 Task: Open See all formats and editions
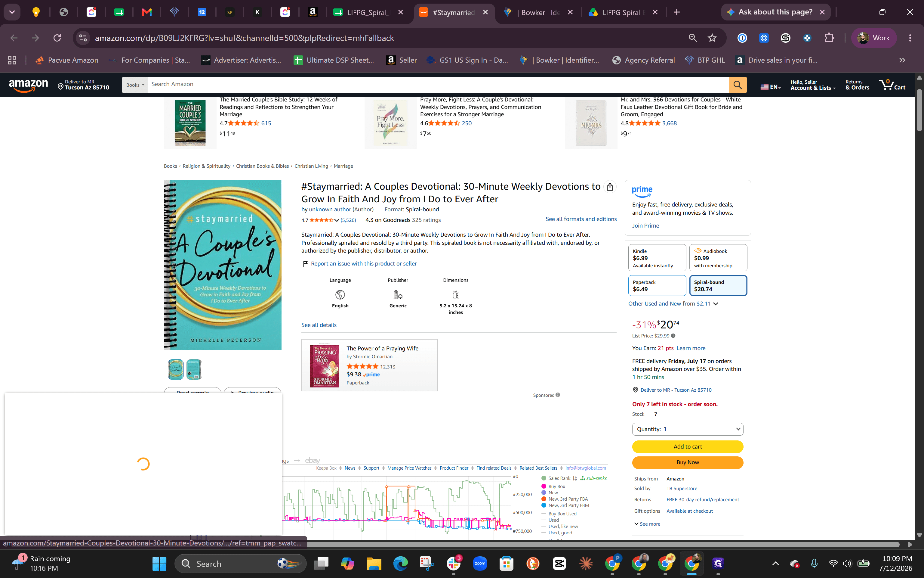(581, 219)
